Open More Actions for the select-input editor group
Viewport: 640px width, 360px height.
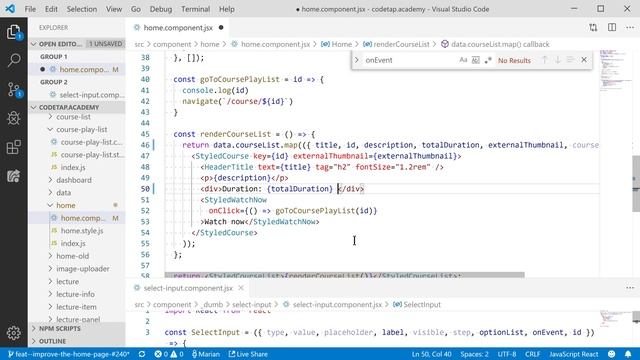coord(630,288)
